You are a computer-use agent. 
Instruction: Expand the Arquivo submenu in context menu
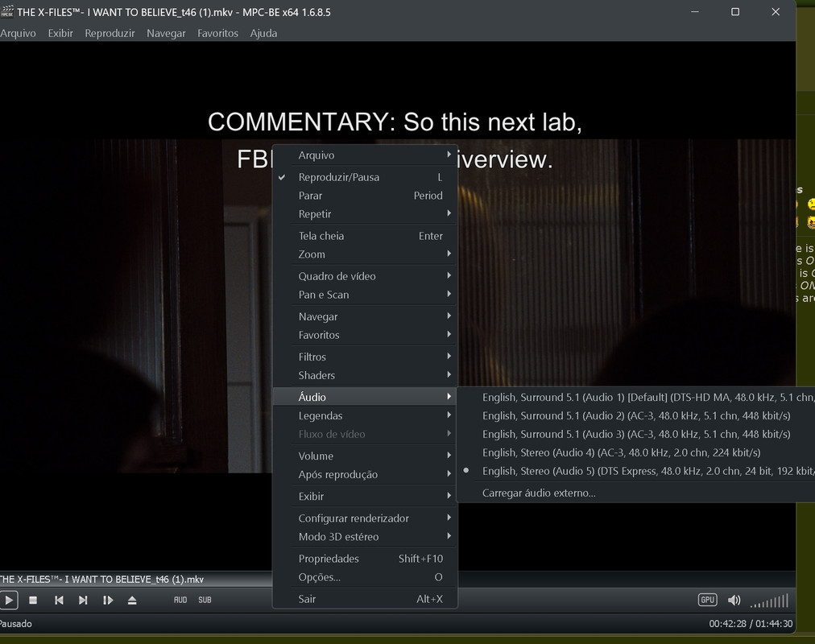click(x=365, y=155)
